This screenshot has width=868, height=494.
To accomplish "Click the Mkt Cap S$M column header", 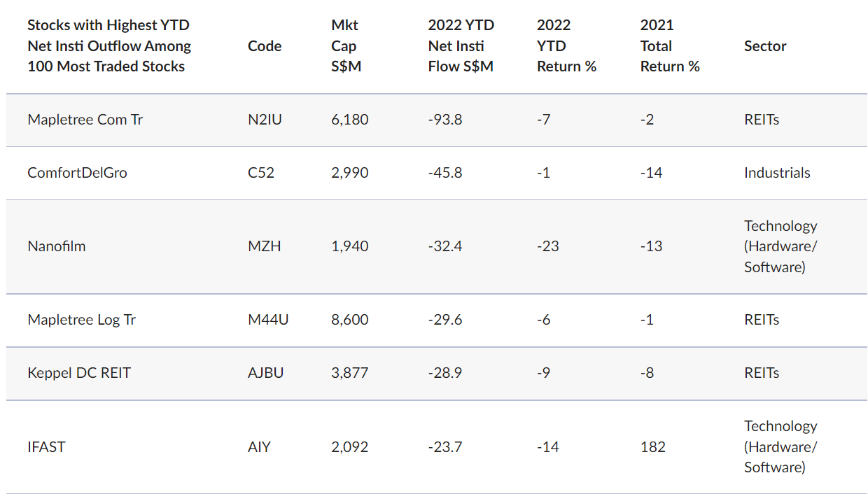I will (344, 46).
